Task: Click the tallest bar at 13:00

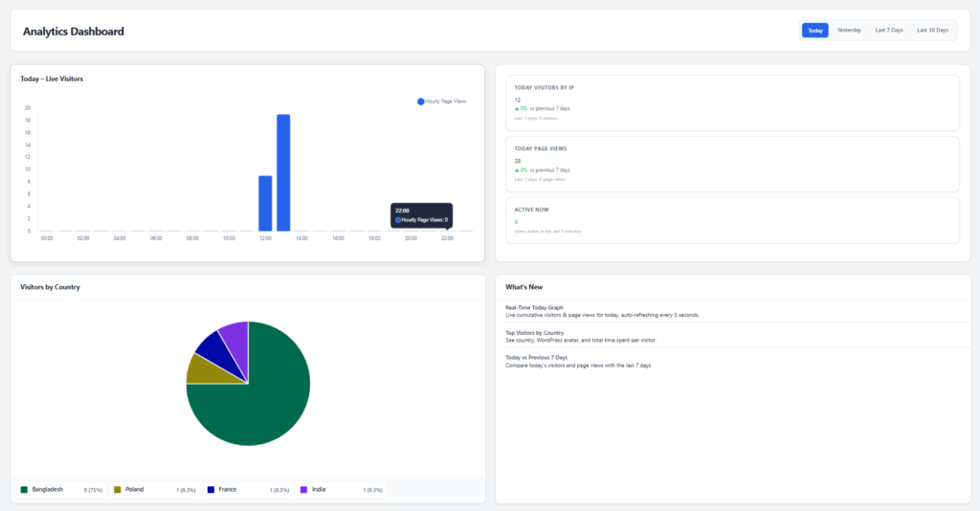Action: (283, 172)
